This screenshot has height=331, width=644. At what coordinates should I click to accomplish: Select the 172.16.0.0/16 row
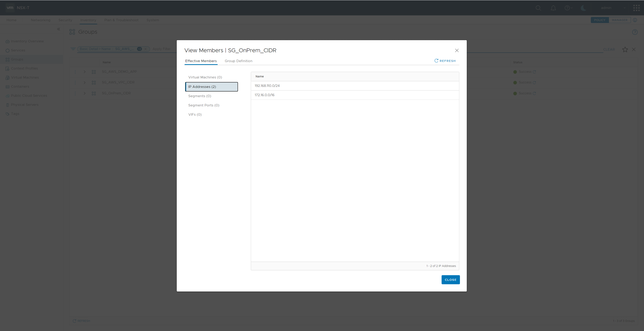click(x=355, y=95)
